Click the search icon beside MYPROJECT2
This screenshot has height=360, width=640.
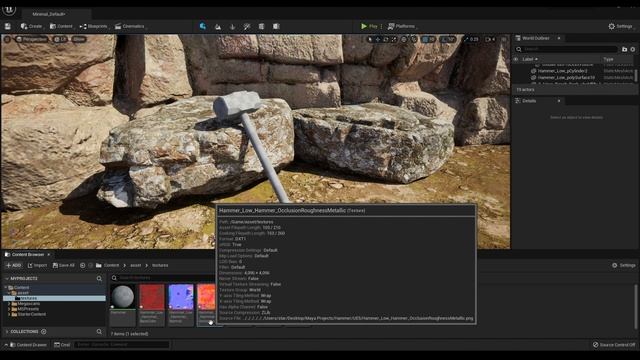(x=99, y=278)
